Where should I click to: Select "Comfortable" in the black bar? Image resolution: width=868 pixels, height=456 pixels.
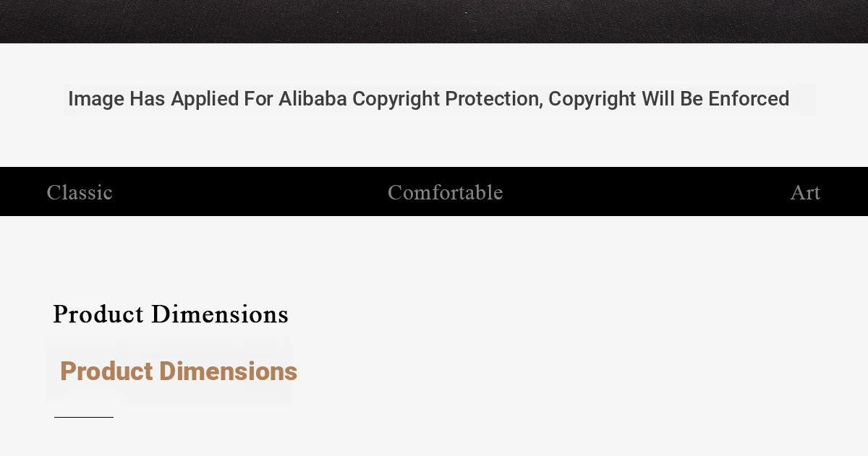pyautogui.click(x=445, y=192)
